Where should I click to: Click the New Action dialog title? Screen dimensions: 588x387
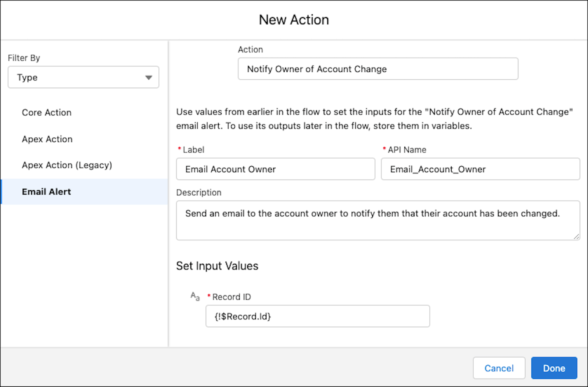pyautogui.click(x=294, y=19)
